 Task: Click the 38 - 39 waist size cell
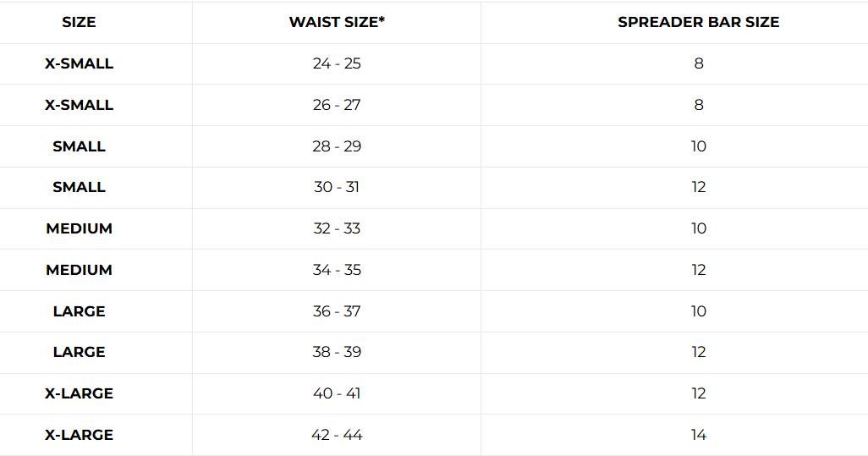pyautogui.click(x=337, y=352)
